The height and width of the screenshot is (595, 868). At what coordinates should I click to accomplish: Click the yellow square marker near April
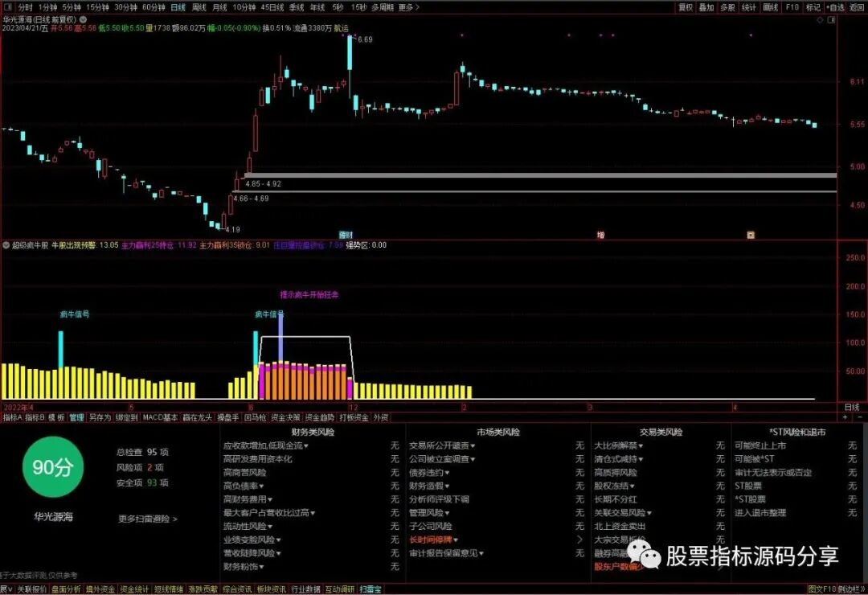pyautogui.click(x=751, y=235)
